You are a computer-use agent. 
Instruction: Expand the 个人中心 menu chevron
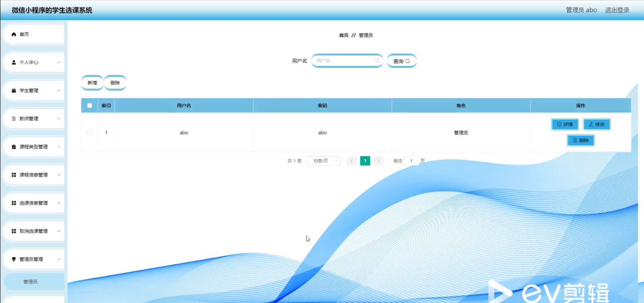[x=57, y=62]
